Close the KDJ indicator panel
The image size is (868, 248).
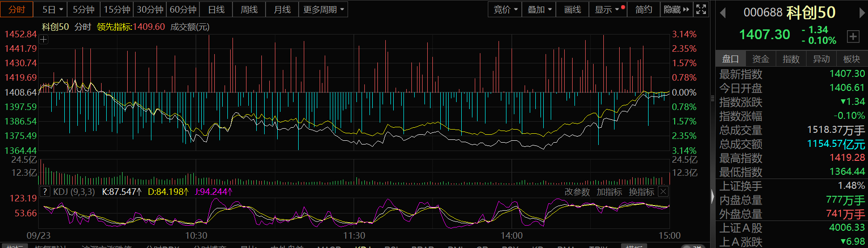tap(663, 192)
